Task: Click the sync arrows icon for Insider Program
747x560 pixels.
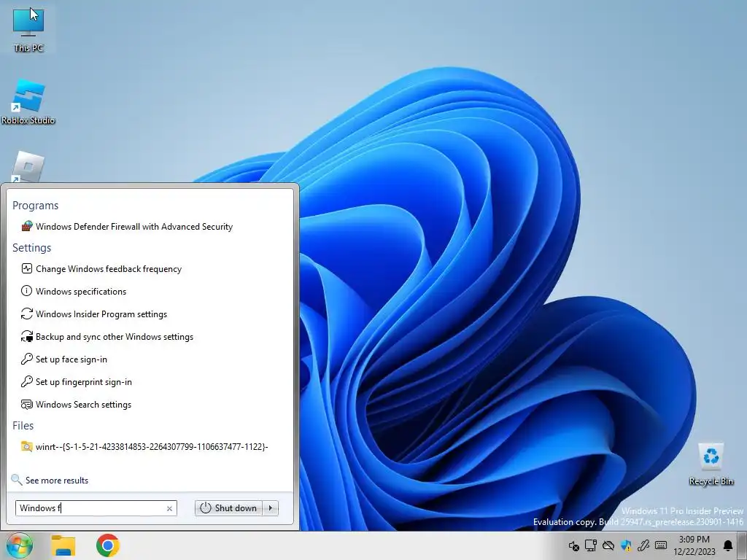Action: coord(27,314)
